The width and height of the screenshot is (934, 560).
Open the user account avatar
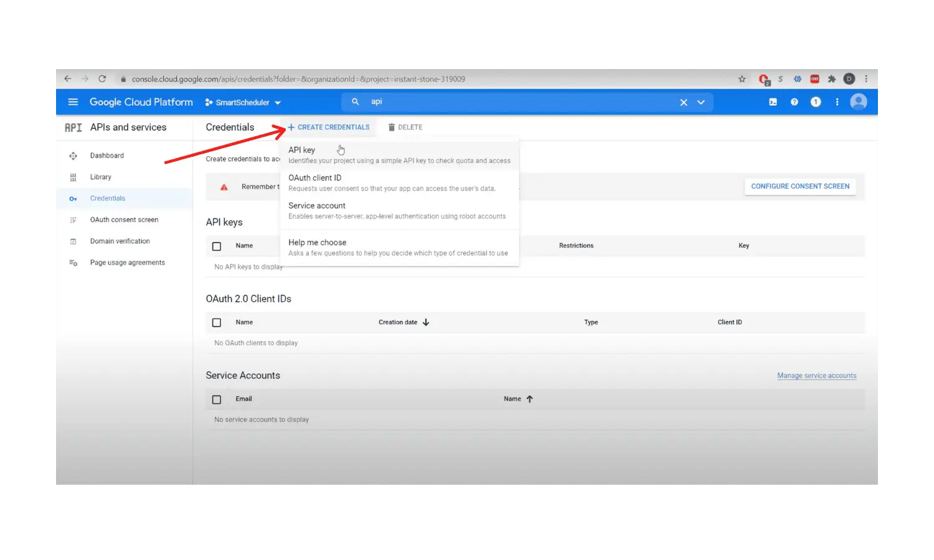(x=858, y=102)
